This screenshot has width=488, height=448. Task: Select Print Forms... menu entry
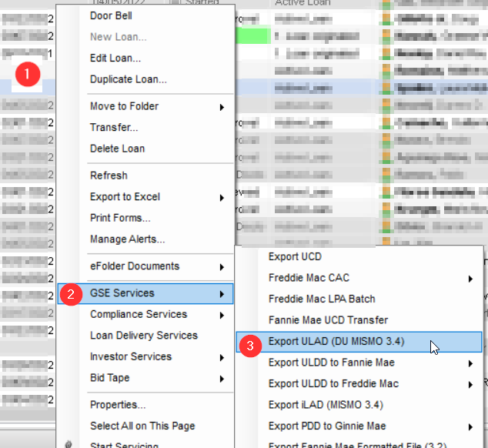[x=145, y=218]
